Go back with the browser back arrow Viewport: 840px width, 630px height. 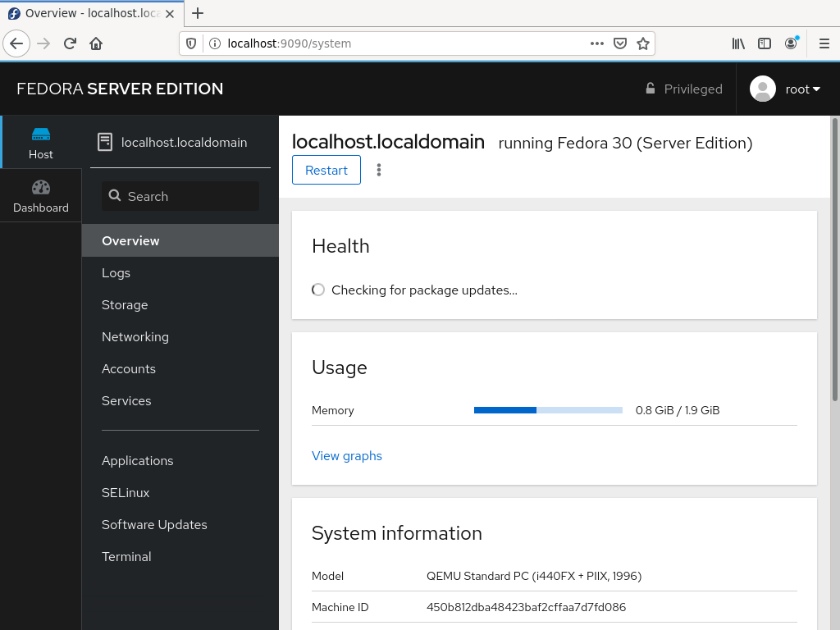(16, 43)
